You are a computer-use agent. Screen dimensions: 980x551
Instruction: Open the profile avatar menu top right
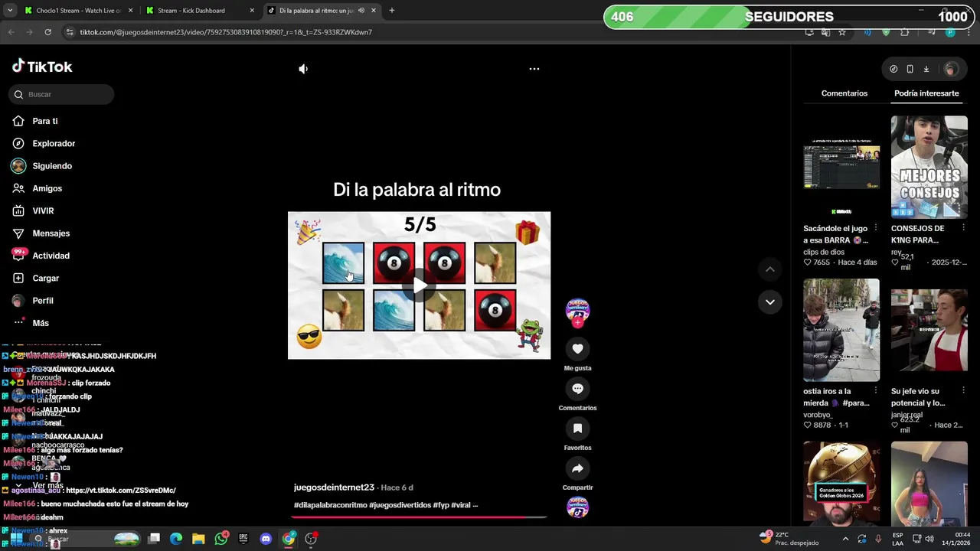click(x=950, y=69)
